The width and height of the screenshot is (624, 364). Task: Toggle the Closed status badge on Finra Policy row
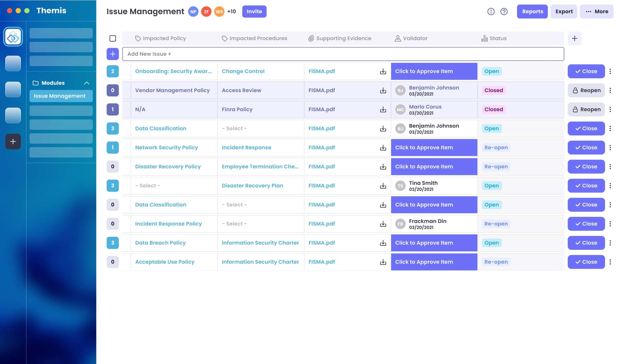click(x=494, y=109)
